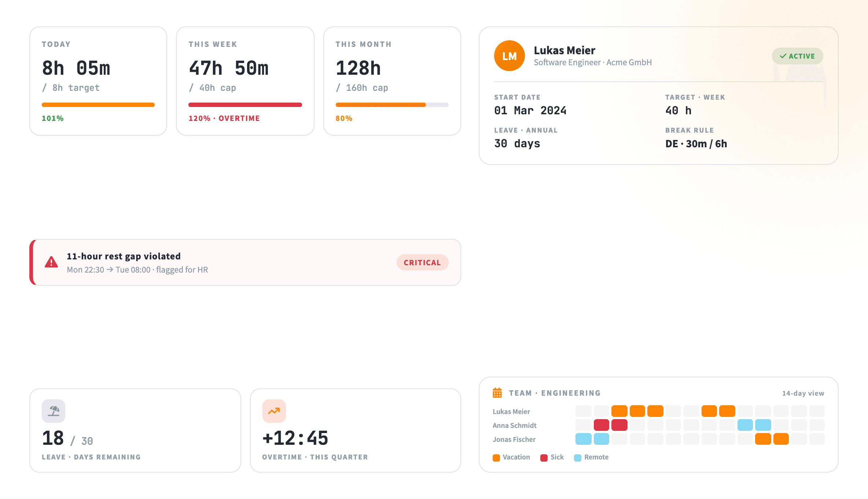
Task: Click OVERTIME · THIS QUARTER label
Action: click(315, 457)
